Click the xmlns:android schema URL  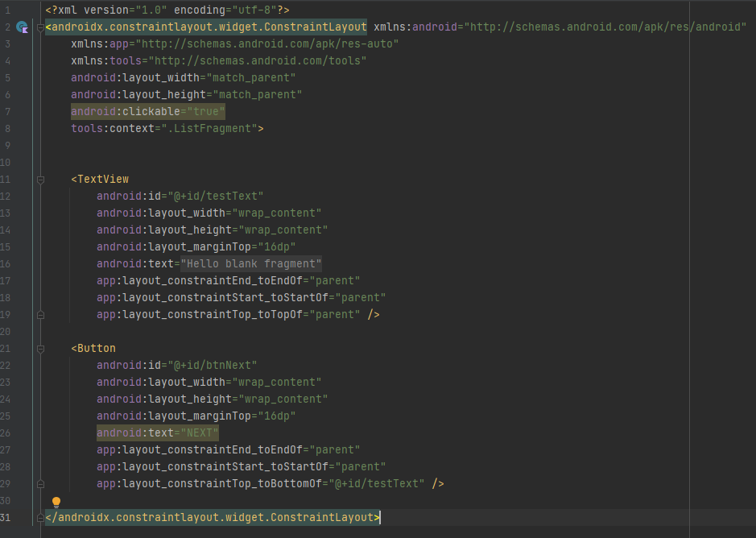click(x=605, y=27)
